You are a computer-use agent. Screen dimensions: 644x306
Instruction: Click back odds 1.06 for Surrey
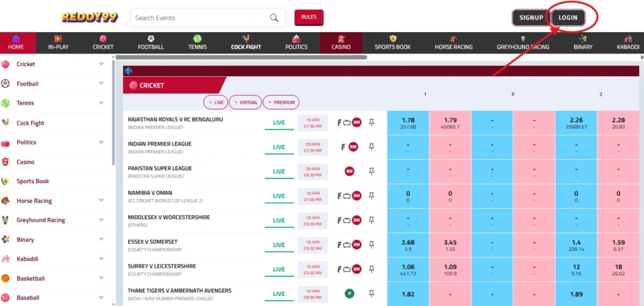(408, 270)
